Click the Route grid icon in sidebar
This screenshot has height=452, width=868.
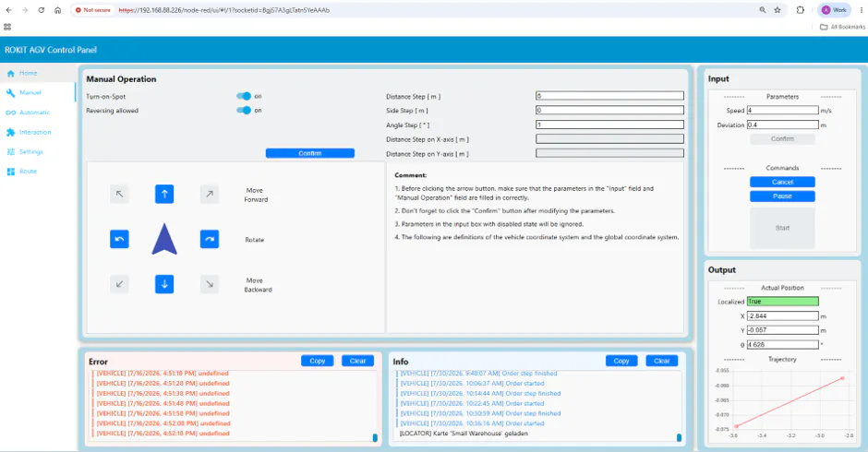(x=10, y=172)
